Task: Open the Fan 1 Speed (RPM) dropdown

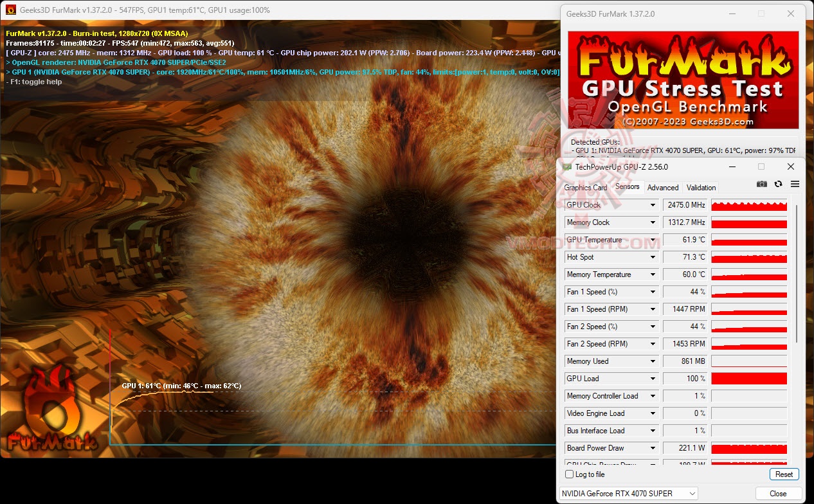Action: [x=653, y=309]
